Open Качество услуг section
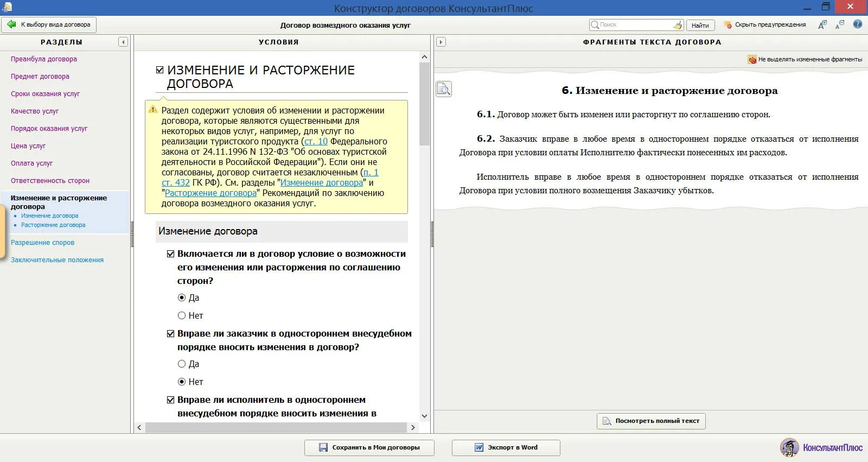Viewport: 868px width, 462px height. [x=35, y=111]
